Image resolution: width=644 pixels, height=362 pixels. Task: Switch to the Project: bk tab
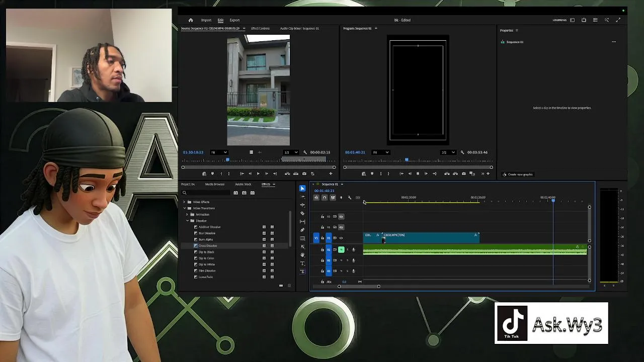pyautogui.click(x=188, y=185)
